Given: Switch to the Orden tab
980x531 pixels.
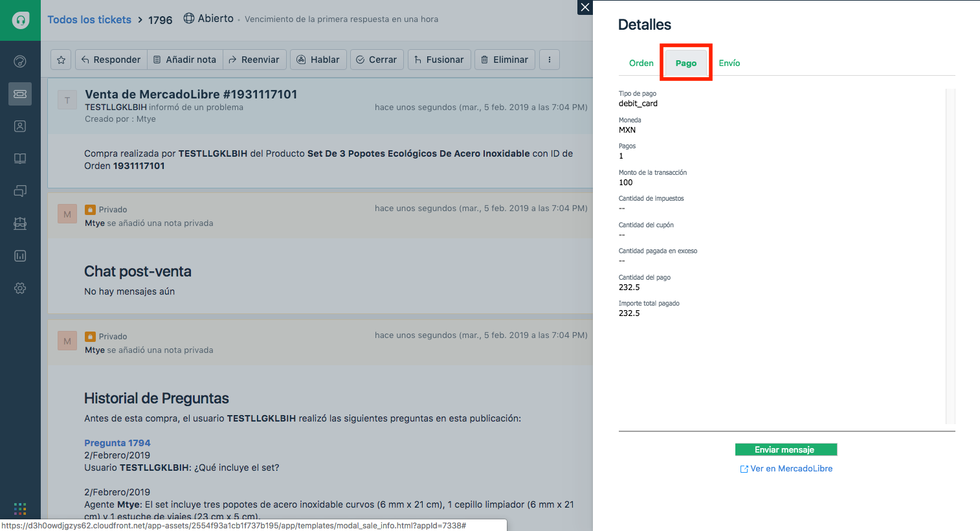Looking at the screenshot, I should click(x=641, y=63).
